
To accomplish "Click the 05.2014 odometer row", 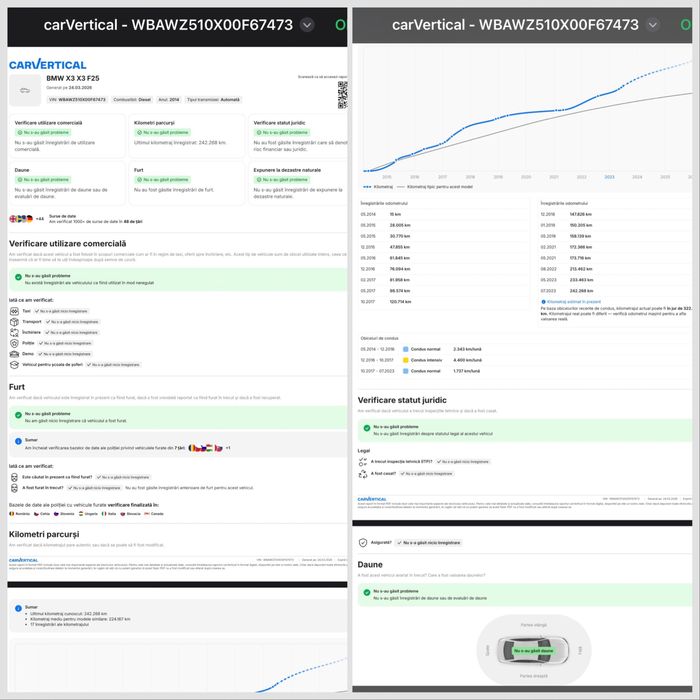I will [446, 214].
